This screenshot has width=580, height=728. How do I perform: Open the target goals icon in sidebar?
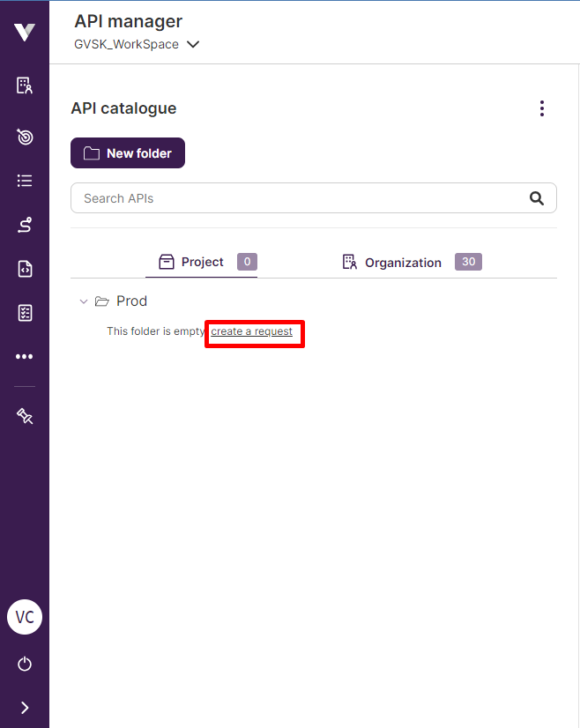pos(25,137)
